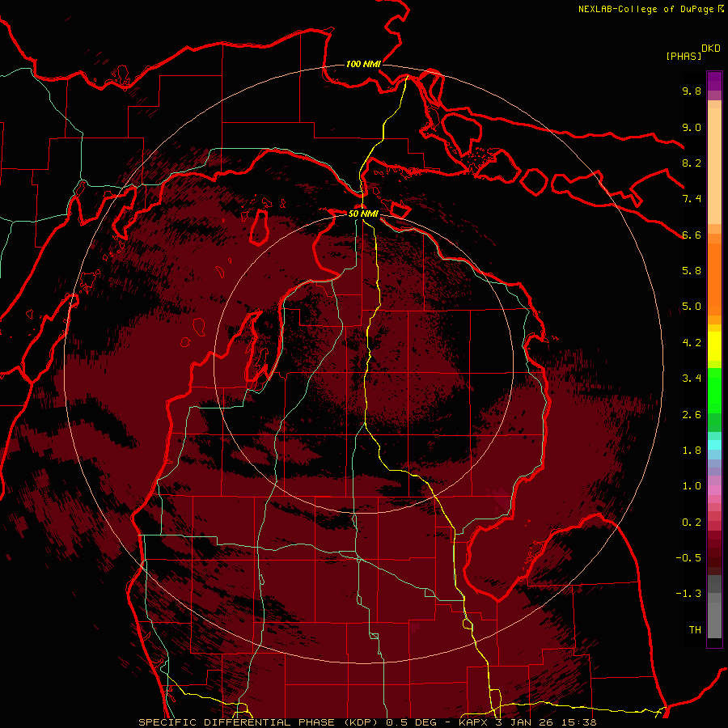Click the pink band on the color scale
This screenshot has height=728, width=728.
(714, 490)
